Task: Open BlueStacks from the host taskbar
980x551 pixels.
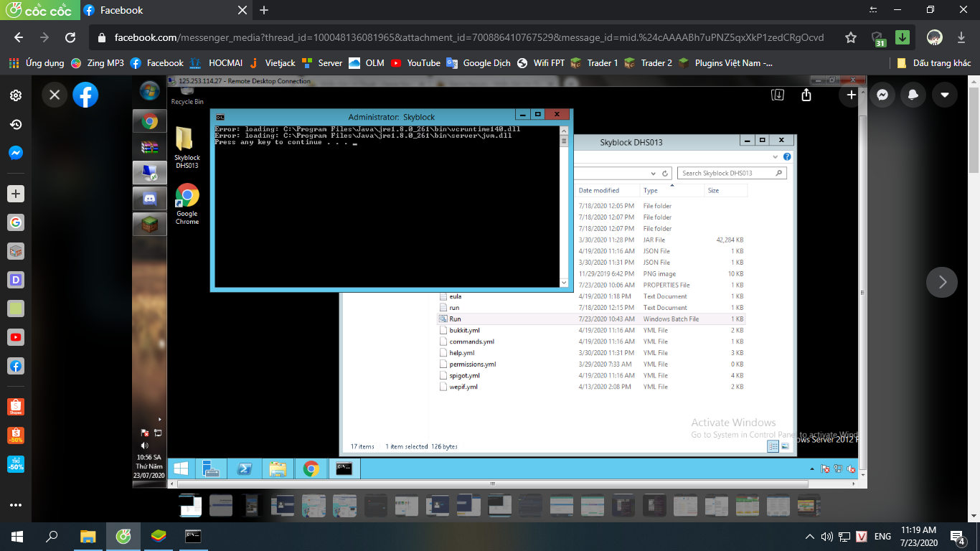Action: pyautogui.click(x=158, y=536)
